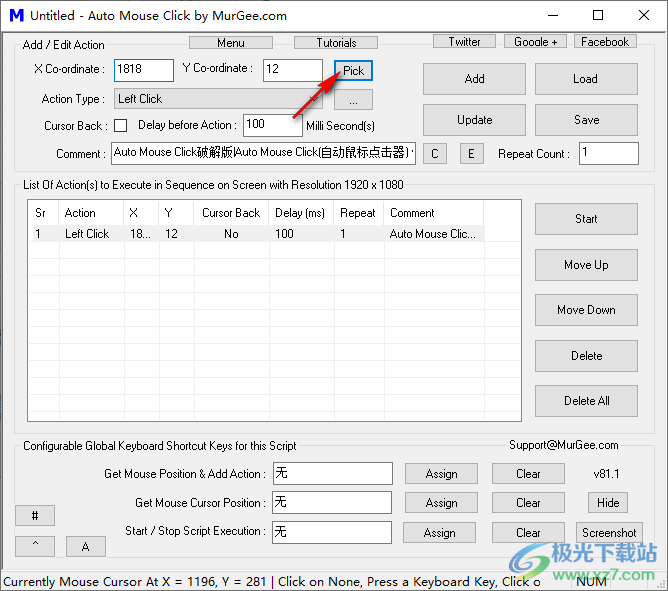
Task: Click the Update action button
Action: pyautogui.click(x=474, y=120)
